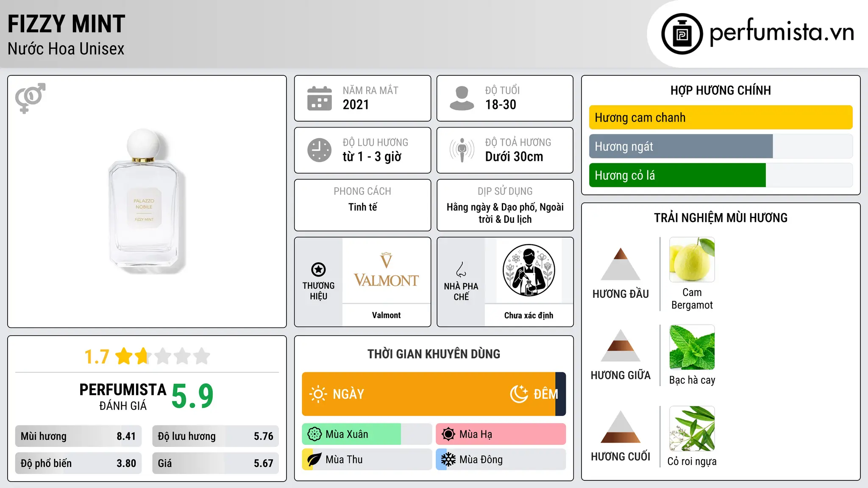Click the leaf icon for Mùa Thu
This screenshot has width=868, height=488.
click(x=314, y=460)
